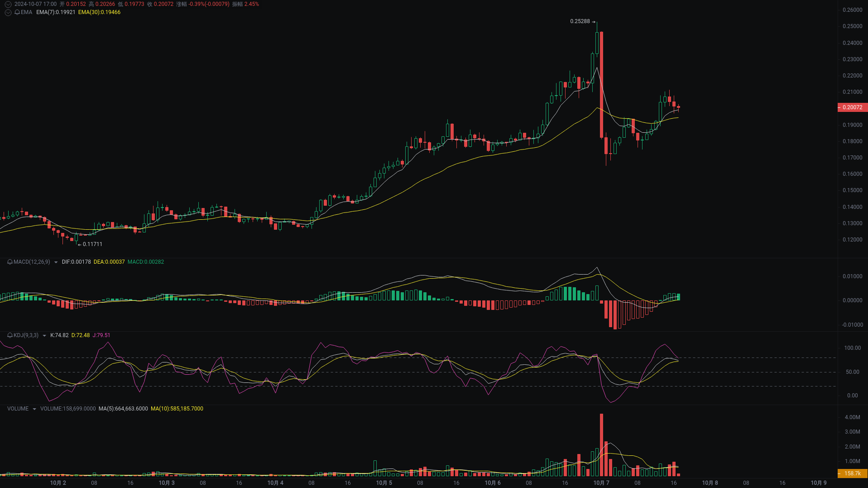Click the J:79.51 readout
Image resolution: width=868 pixels, height=488 pixels.
101,335
